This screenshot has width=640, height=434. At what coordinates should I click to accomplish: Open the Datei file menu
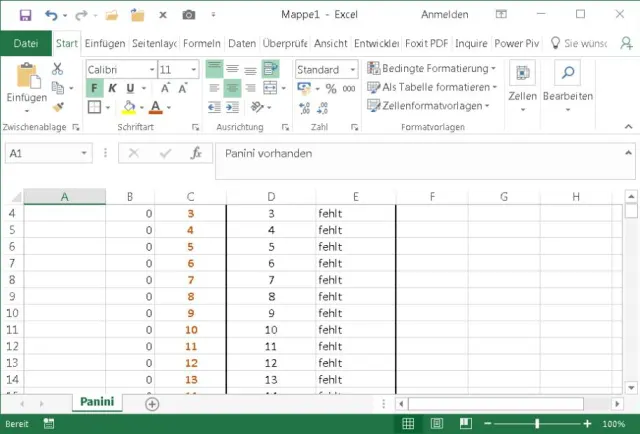click(26, 44)
